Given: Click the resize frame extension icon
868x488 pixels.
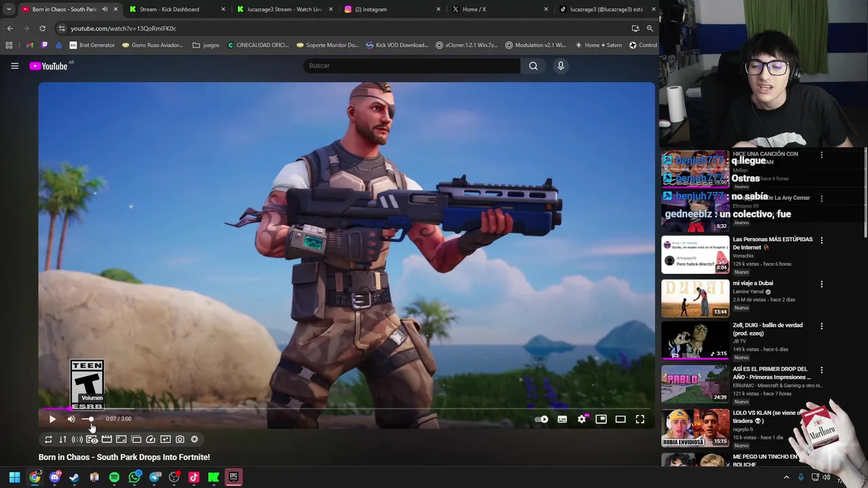Looking at the screenshot, I should [x=121, y=439].
